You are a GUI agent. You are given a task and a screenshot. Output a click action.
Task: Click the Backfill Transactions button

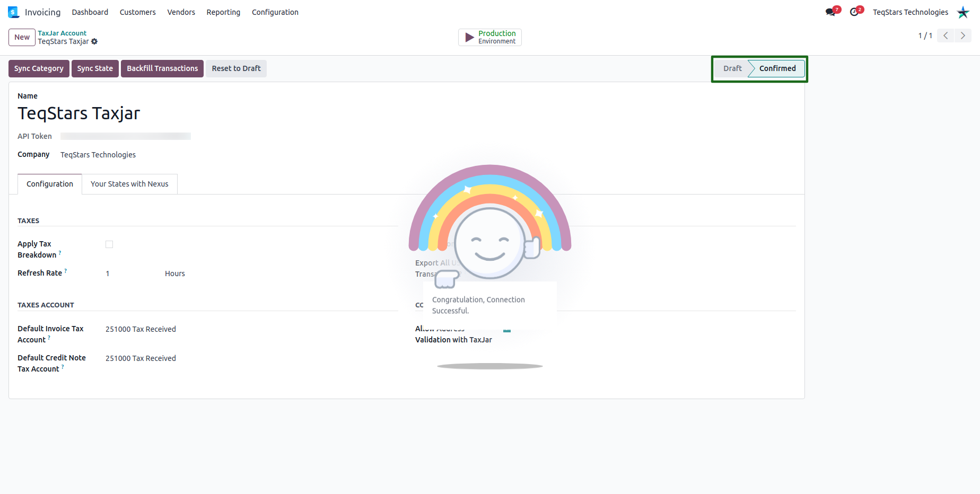click(x=162, y=68)
